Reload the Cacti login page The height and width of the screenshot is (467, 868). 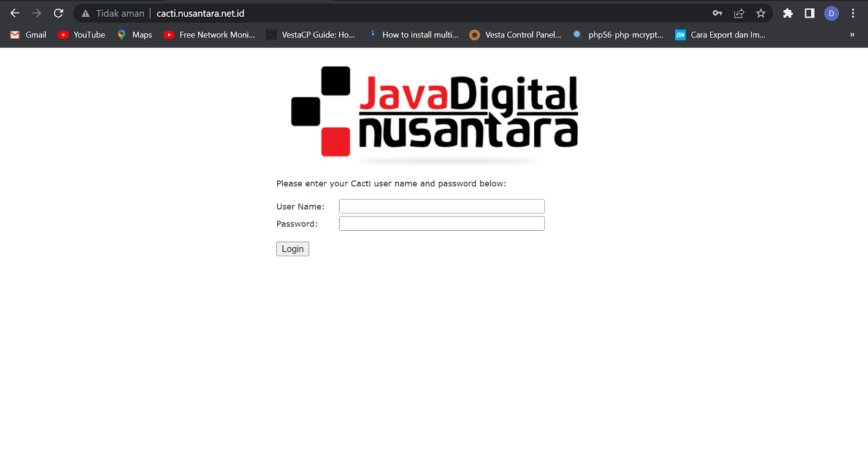tap(59, 14)
